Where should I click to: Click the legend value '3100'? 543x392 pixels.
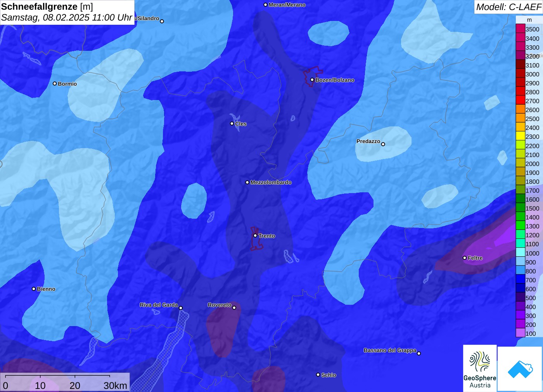pyautogui.click(x=532, y=65)
